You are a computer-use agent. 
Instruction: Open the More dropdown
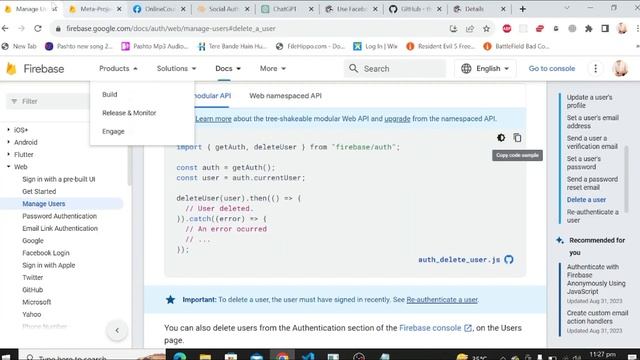point(273,69)
